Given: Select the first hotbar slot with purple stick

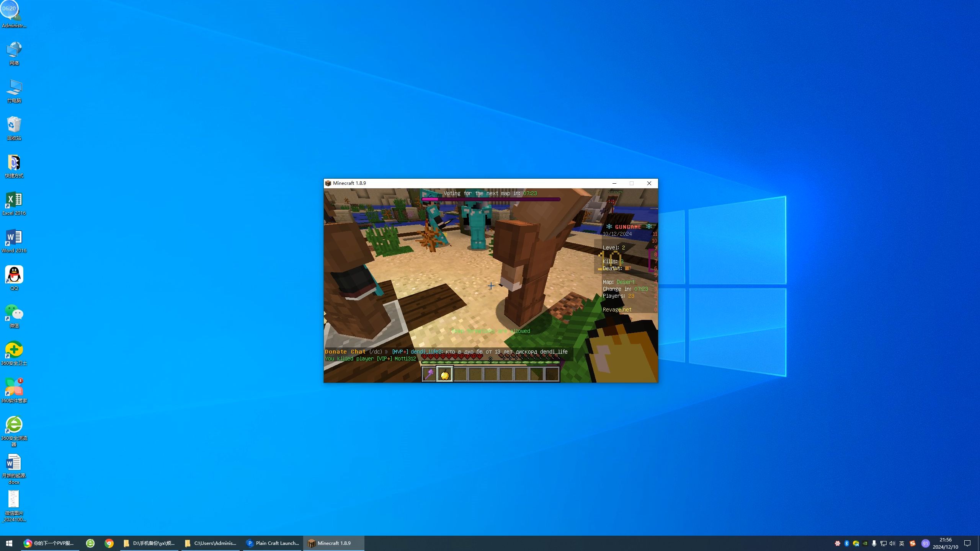Looking at the screenshot, I should tap(429, 374).
